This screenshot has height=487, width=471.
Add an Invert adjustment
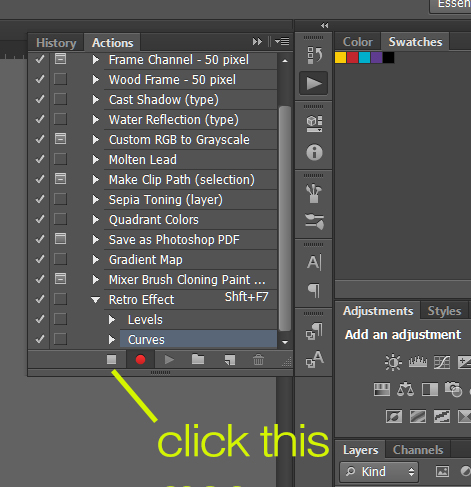(x=394, y=417)
